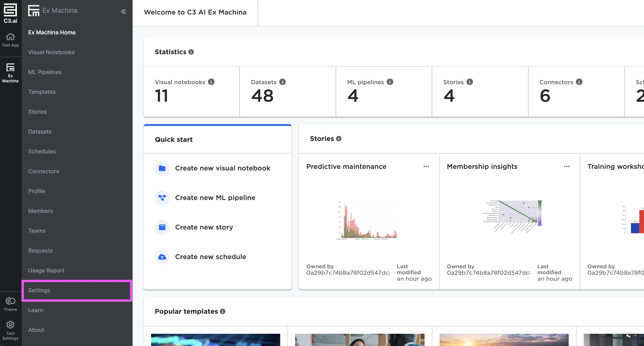Select ML Pipelines in sidebar
This screenshot has width=644, height=346.
coord(45,72)
